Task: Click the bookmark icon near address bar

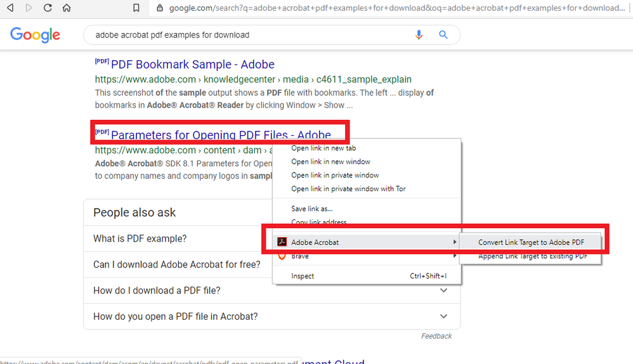Action: [136, 8]
